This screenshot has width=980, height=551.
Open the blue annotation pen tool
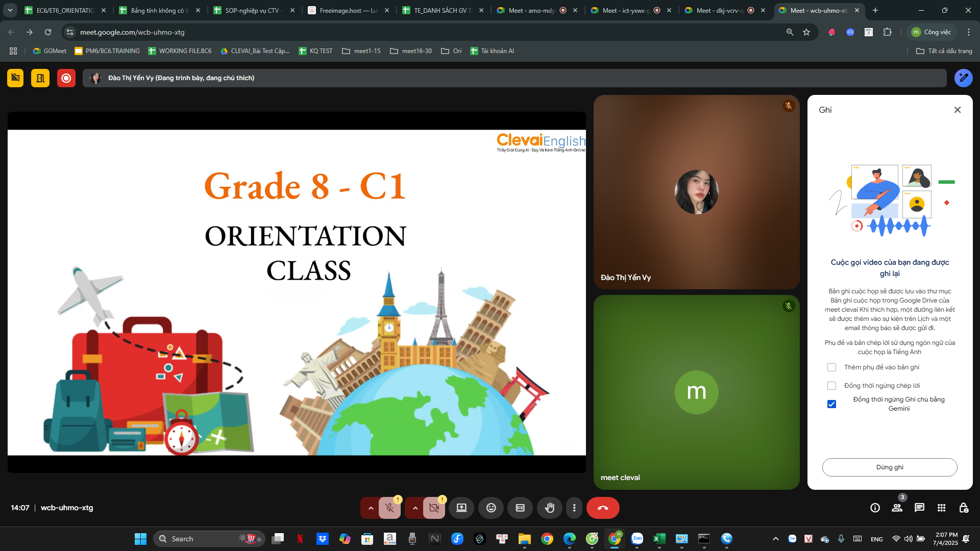point(963,78)
